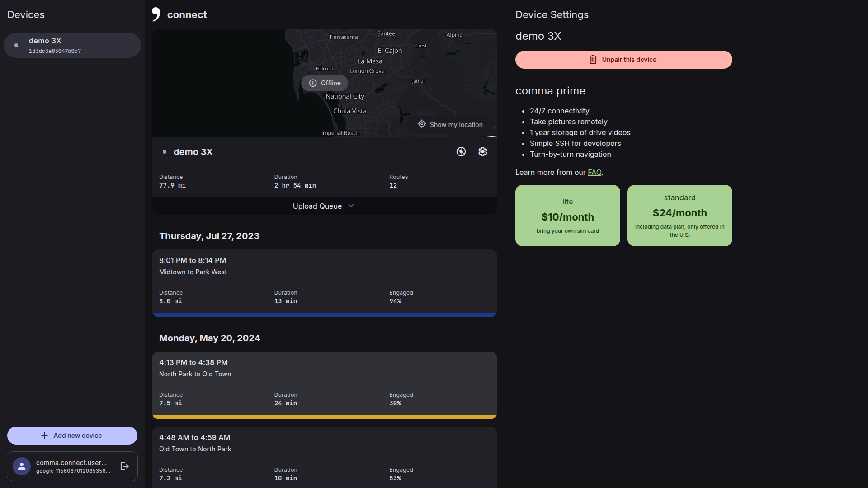The height and width of the screenshot is (488, 868).
Task: Click the blue timeline bar on Midtown route
Action: click(x=324, y=314)
